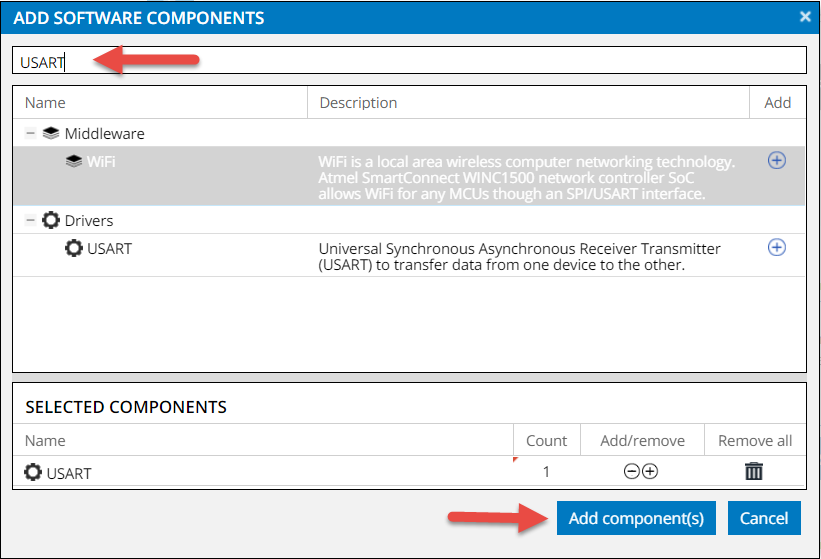Select the USART driver in the tree
This screenshot has height=559, width=821.
click(110, 248)
